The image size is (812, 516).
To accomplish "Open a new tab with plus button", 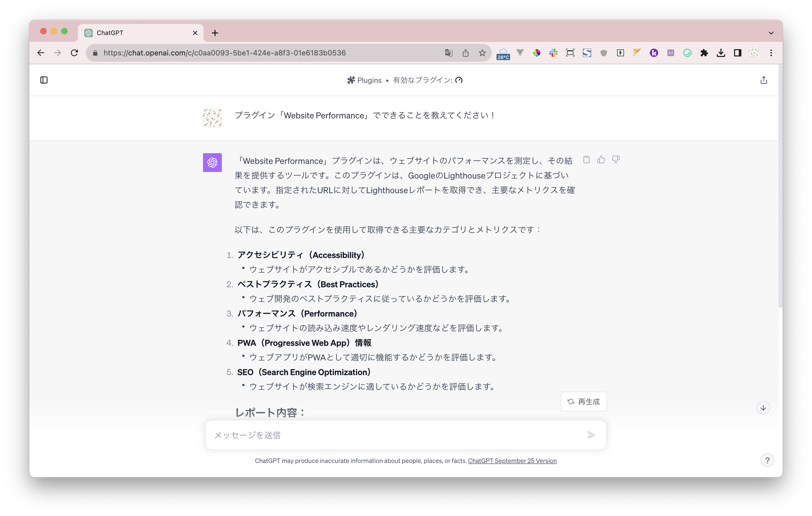I will [215, 33].
